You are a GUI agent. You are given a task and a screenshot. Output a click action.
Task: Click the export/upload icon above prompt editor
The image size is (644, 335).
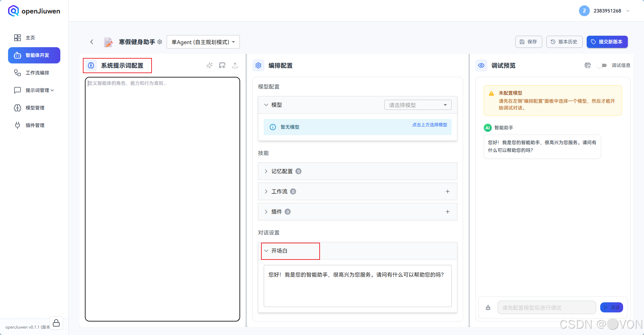tap(235, 65)
